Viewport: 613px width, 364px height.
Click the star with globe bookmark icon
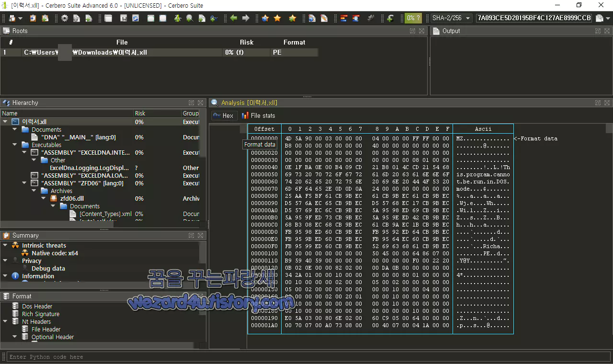(x=265, y=18)
